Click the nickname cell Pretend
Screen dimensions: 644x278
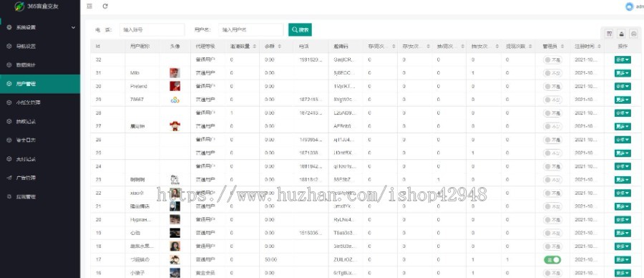(138, 87)
